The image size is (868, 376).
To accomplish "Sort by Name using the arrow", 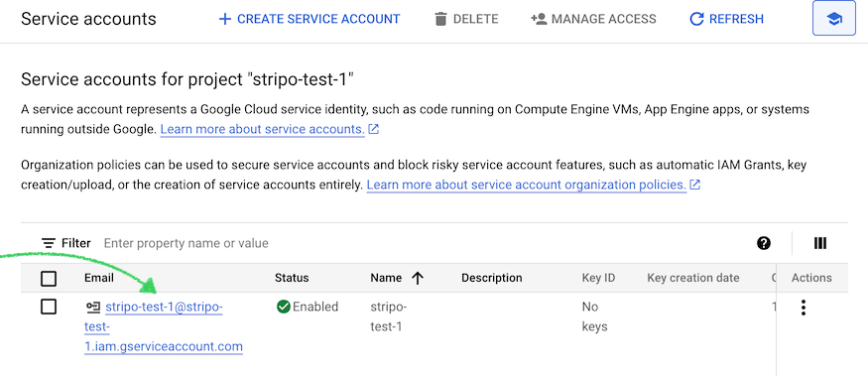I will (x=418, y=278).
